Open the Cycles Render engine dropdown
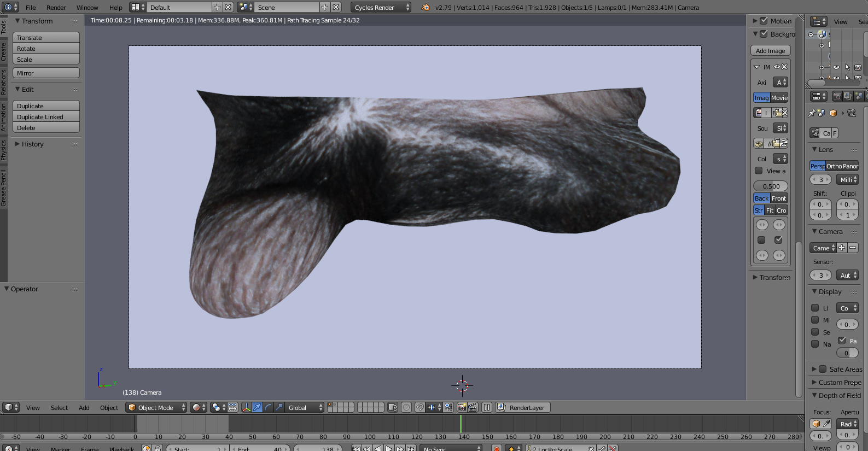 381,8
